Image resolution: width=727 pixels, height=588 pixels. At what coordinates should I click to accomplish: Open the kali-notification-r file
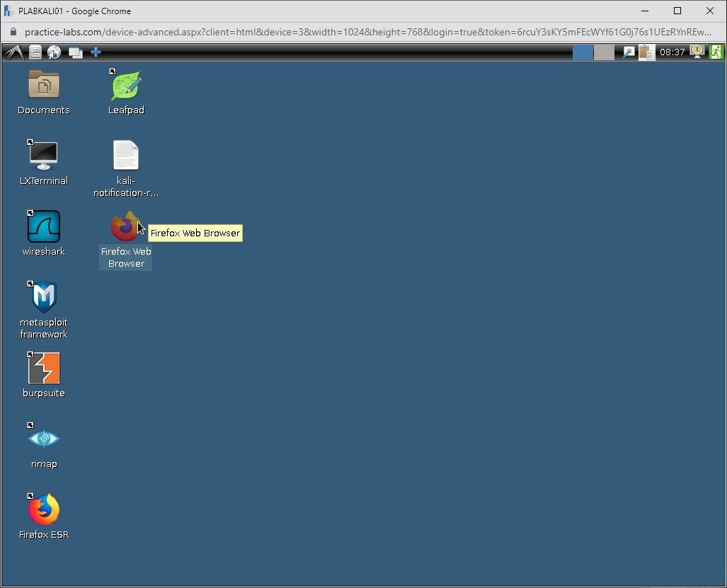click(x=125, y=156)
